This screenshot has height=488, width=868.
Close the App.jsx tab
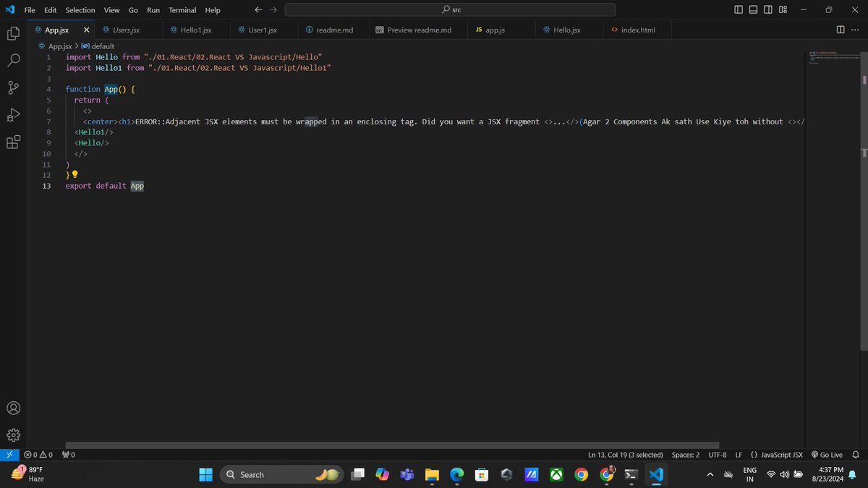click(87, 30)
